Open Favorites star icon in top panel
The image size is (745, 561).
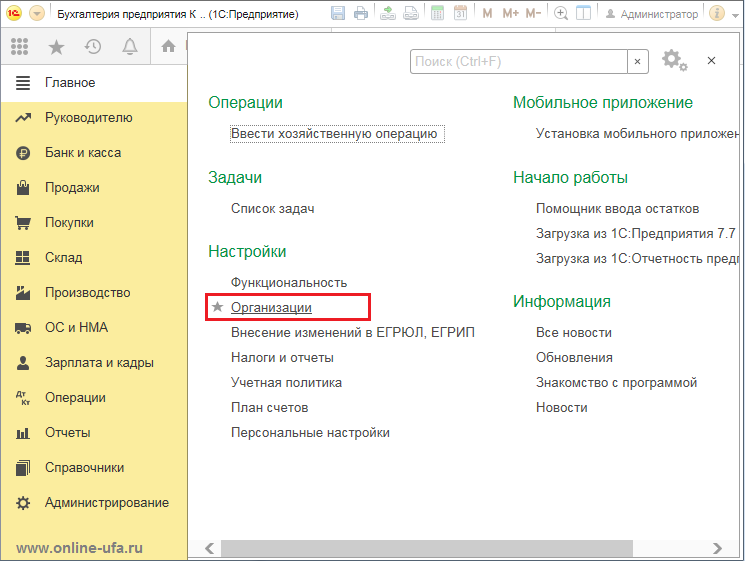(56, 47)
